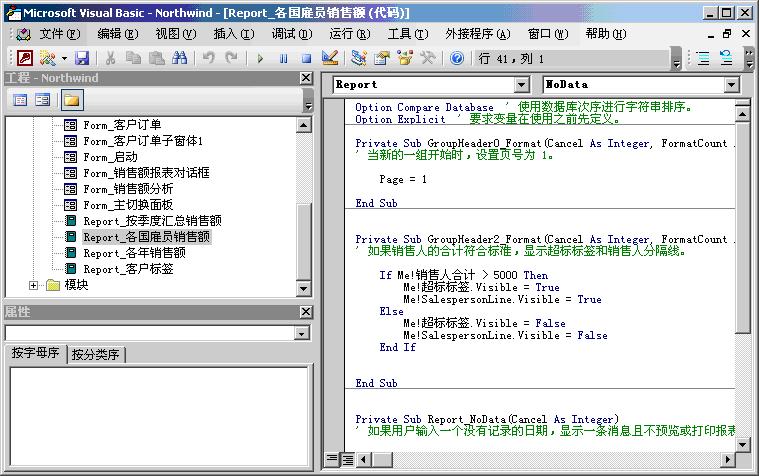Switch to Full Module View at code window bottom

click(348, 458)
